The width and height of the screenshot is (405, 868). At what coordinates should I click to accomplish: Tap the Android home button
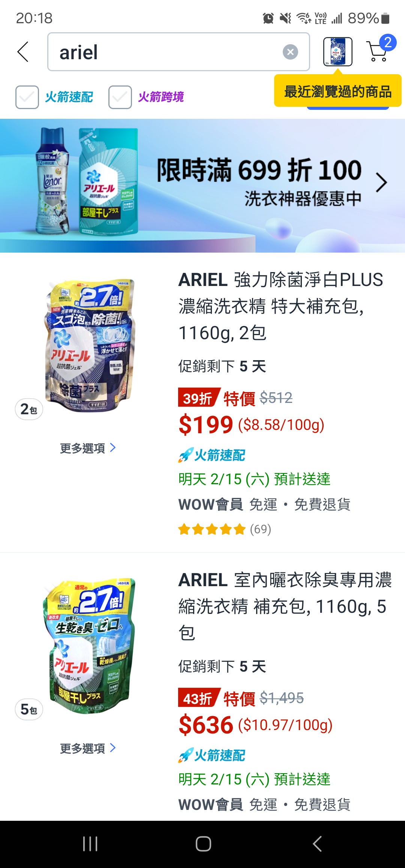[x=203, y=844]
